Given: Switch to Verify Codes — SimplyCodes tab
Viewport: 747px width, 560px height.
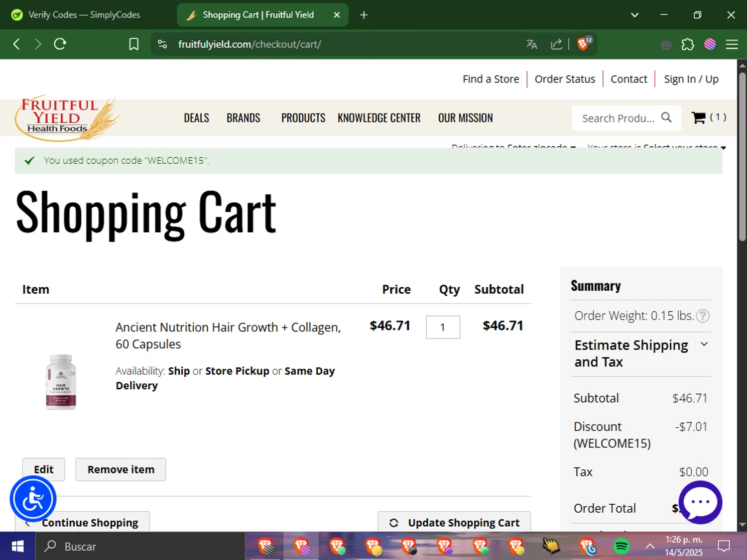Looking at the screenshot, I should point(84,15).
